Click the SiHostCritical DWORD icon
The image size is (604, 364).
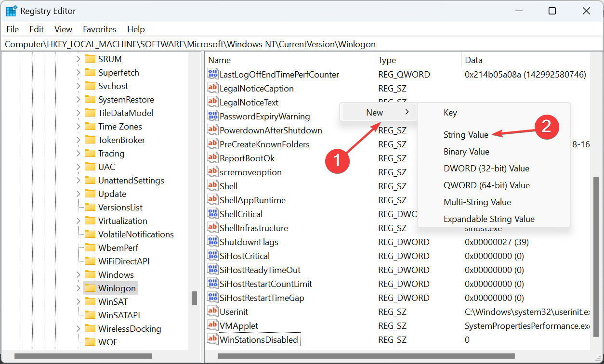pyautogui.click(x=212, y=256)
